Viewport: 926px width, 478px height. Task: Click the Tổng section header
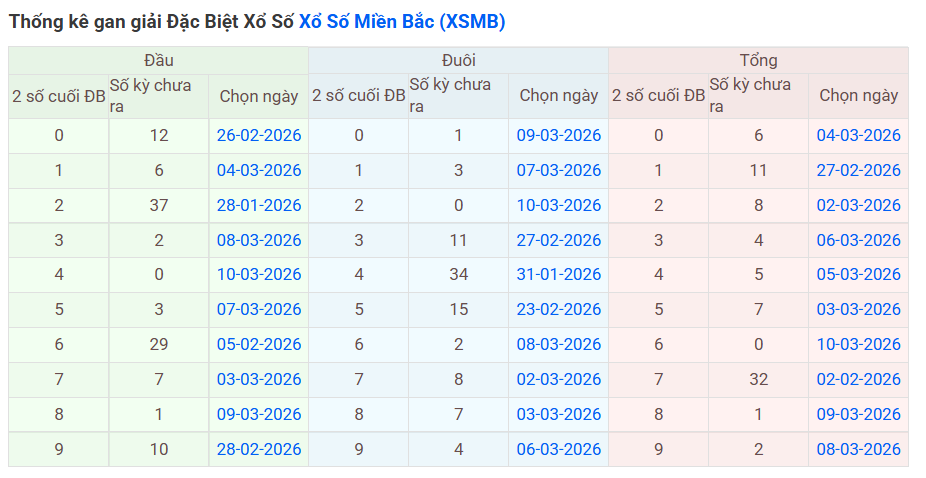tap(758, 60)
